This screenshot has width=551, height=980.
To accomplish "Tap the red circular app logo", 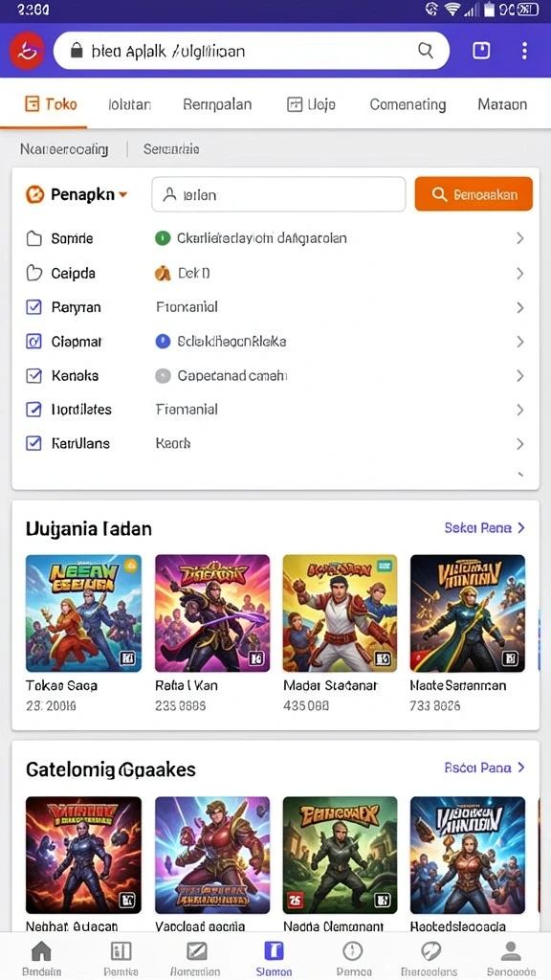I will 27,51.
